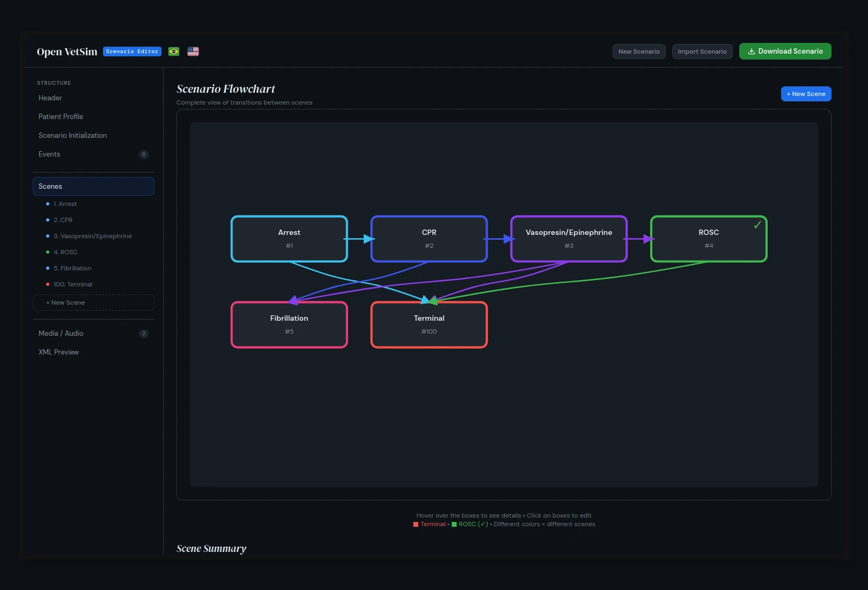Click the Open VetSim logo
The height and width of the screenshot is (590, 868).
point(67,52)
